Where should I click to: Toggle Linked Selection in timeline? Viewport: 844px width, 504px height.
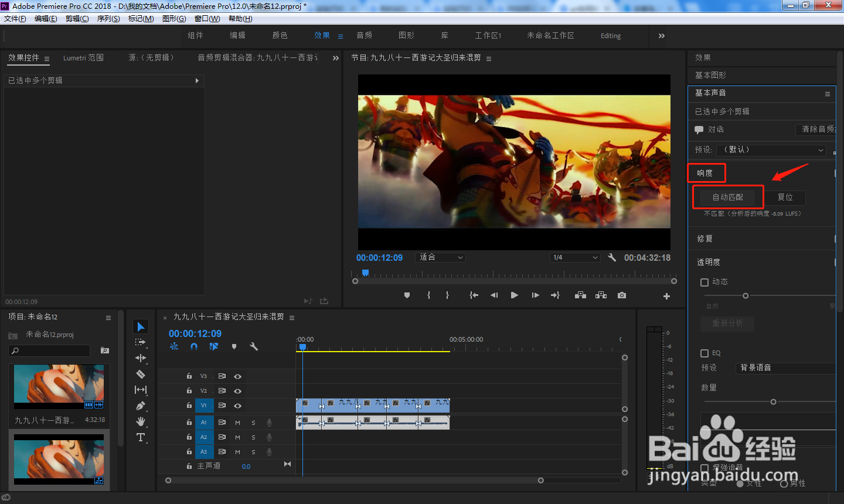pos(214,346)
